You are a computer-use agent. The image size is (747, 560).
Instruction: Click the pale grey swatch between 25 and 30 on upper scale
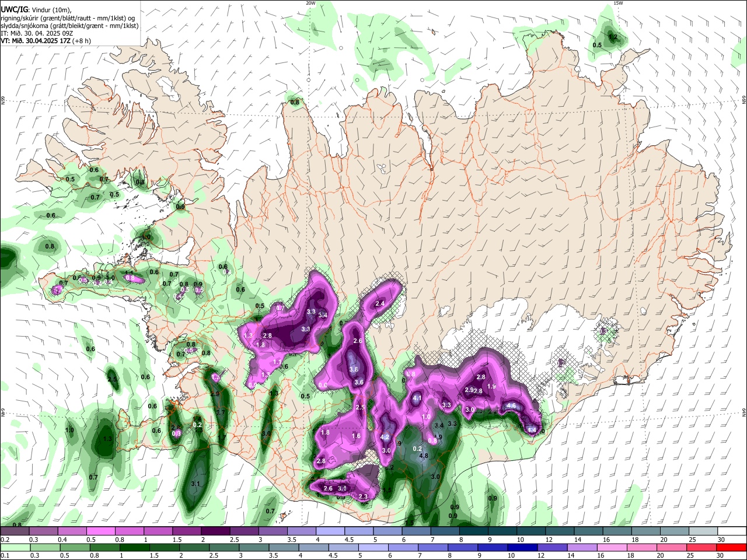[704, 531]
